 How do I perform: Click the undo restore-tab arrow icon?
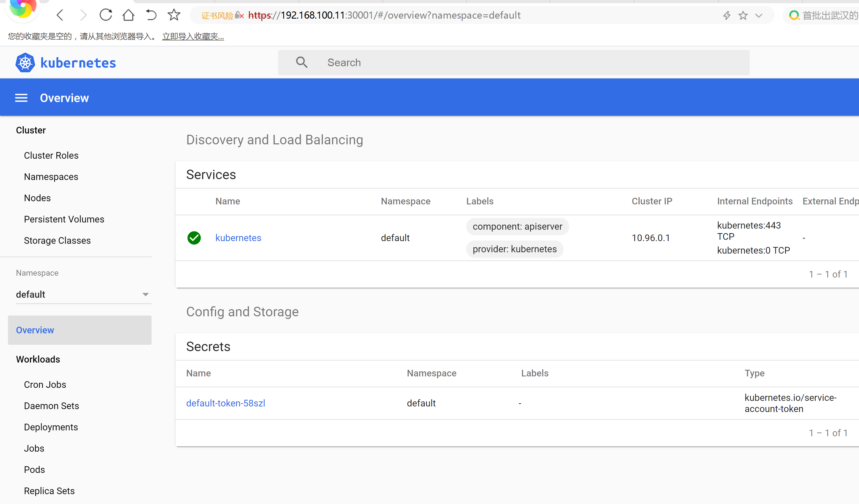151,15
